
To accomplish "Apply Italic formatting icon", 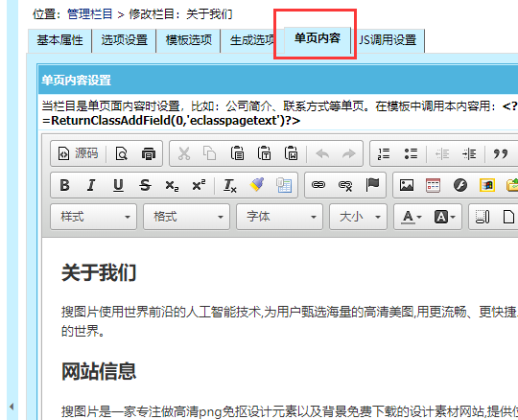I will click(91, 185).
